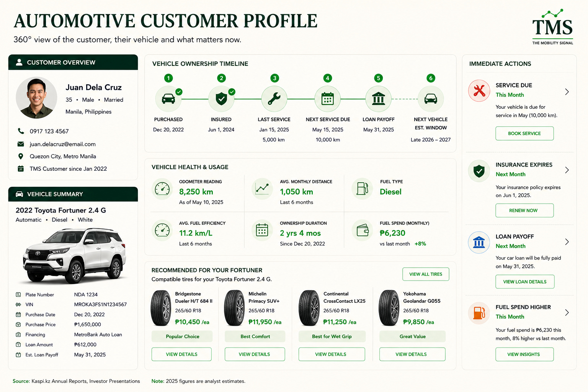Click the fuel spend wallet icon
The height and width of the screenshot is (392, 588).
(x=362, y=230)
